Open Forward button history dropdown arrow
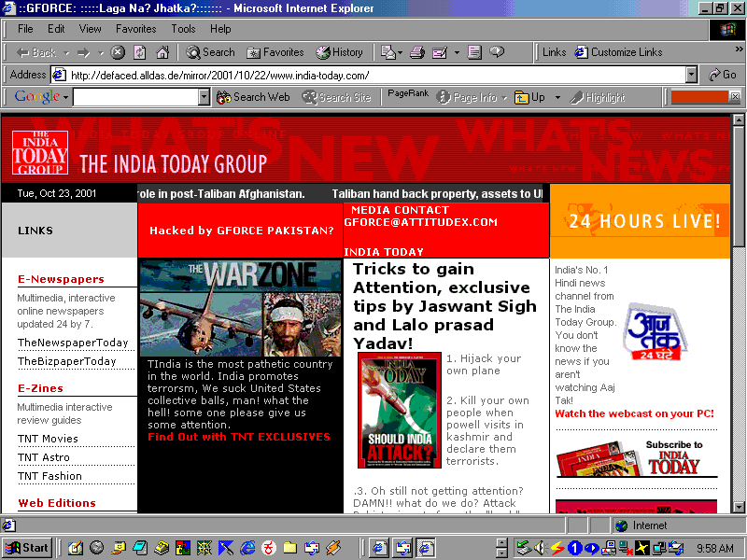747x560 pixels. pos(101,53)
